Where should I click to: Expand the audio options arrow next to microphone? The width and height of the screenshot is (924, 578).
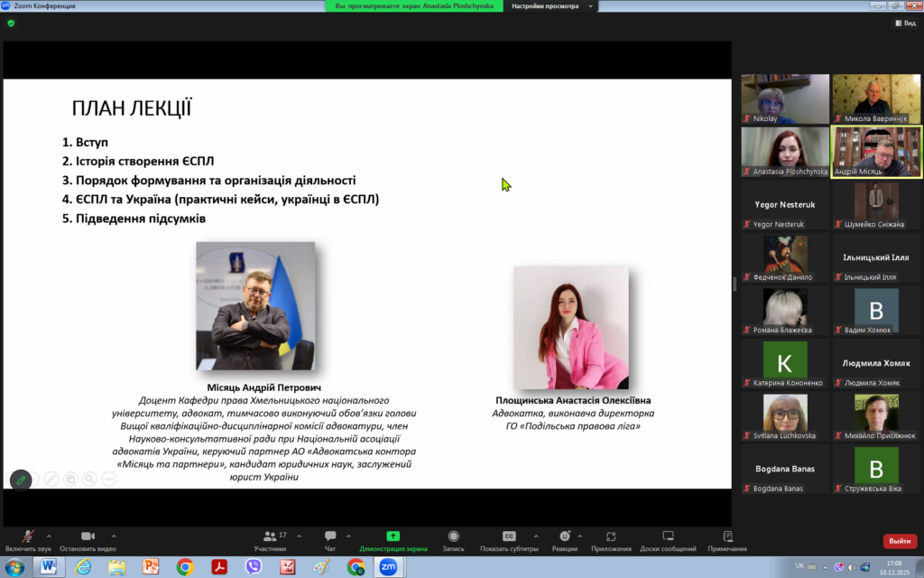point(49,536)
